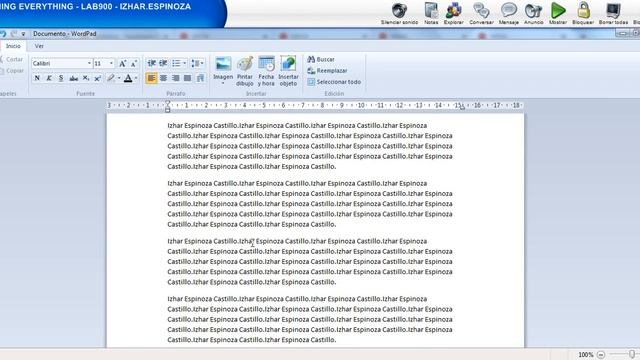Open the highlight color dropdown arrow
The width and height of the screenshot is (640, 360).
point(119,78)
